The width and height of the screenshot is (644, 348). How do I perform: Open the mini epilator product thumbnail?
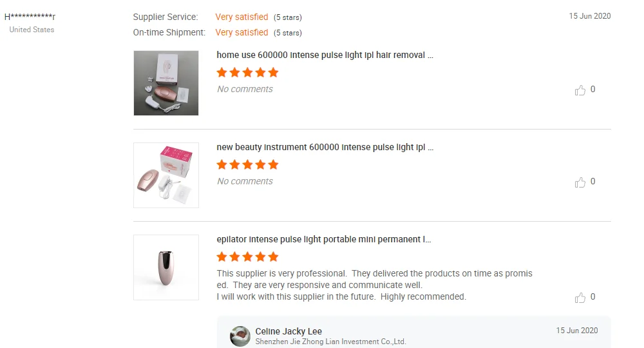click(166, 267)
